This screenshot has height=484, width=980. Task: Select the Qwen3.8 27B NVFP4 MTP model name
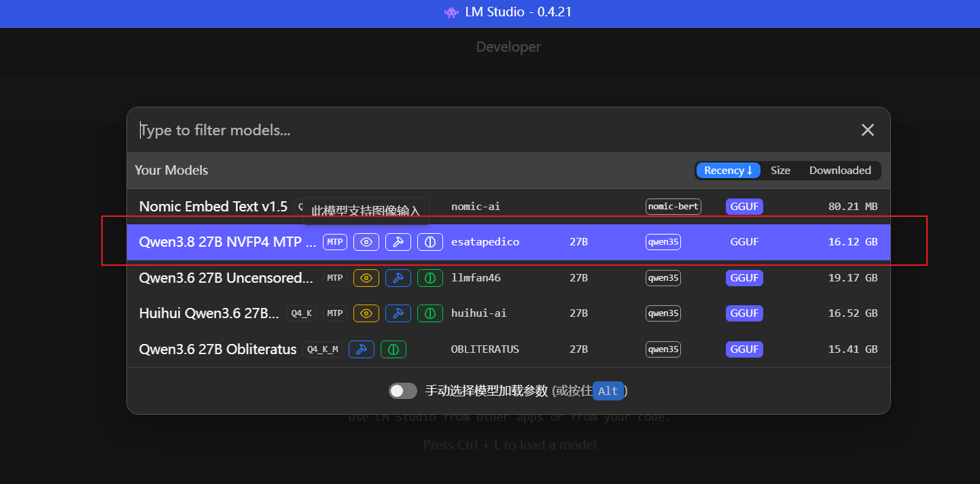tap(228, 242)
